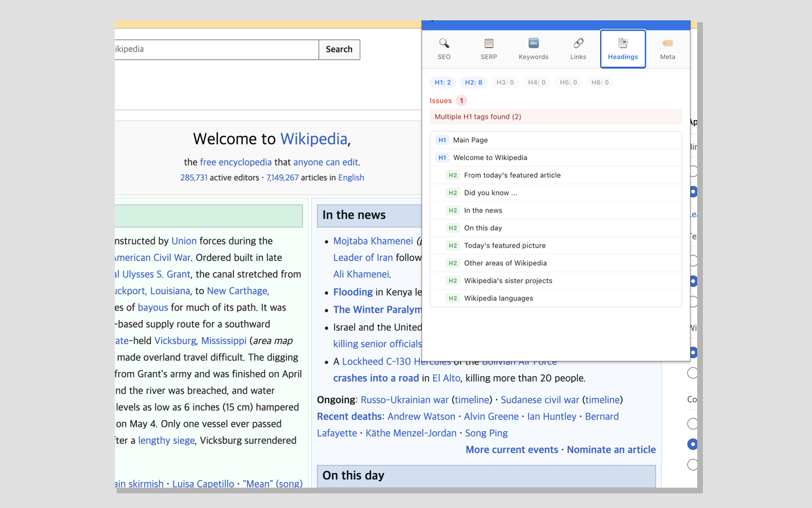Select the H2 'On this day' row in the headings list
The image size is (812, 508).
(x=556, y=228)
